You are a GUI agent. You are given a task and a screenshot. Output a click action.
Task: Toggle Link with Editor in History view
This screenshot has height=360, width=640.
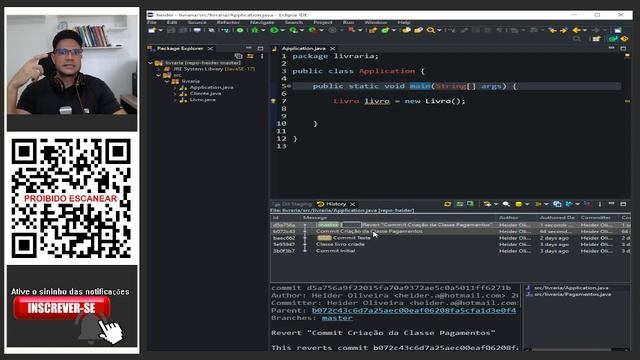(459, 204)
